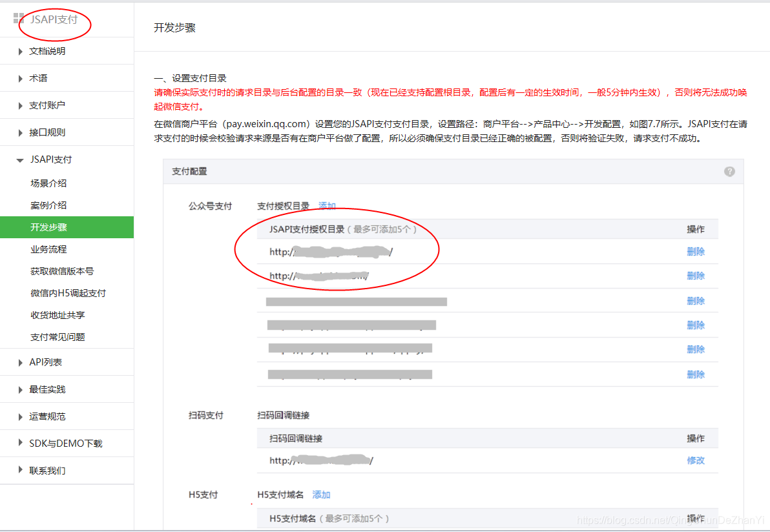The height and width of the screenshot is (532, 770).
Task: Click 添加 next to 支付授权目录
Action: coord(327,206)
